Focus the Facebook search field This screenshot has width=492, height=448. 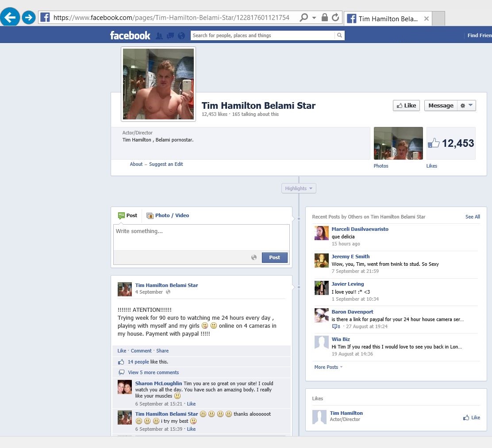point(263,35)
